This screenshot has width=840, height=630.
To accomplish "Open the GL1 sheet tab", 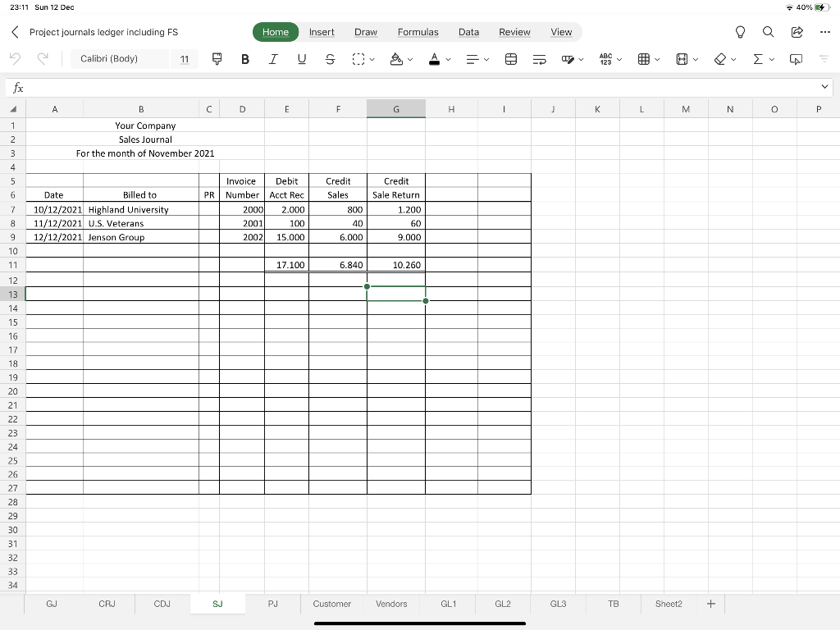I will click(x=449, y=604).
